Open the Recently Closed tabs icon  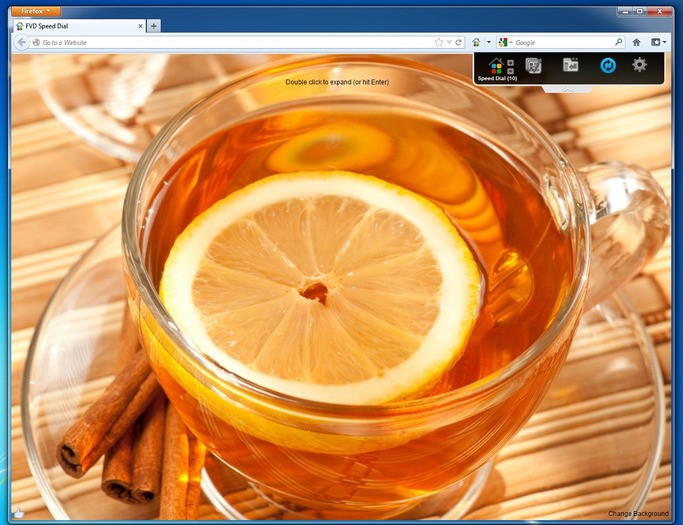coord(570,65)
